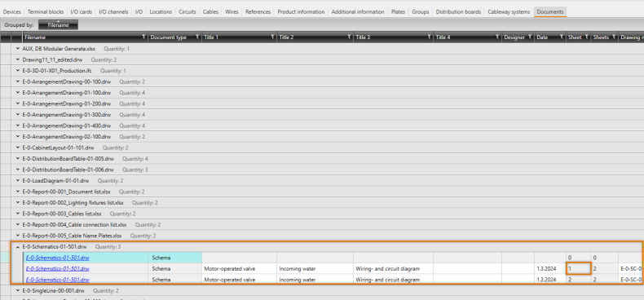Open the Sheets column filter icon
Image resolution: width=644 pixels, height=300 pixels.
pos(614,37)
